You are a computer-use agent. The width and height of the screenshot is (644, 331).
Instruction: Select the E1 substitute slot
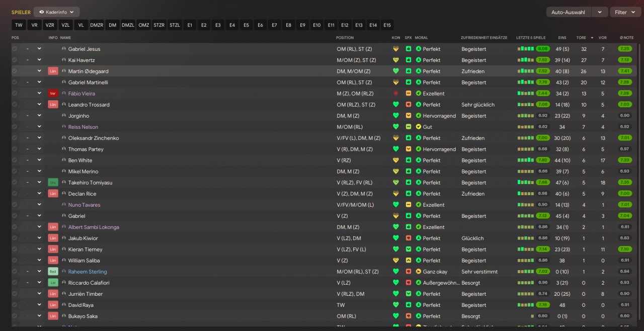pyautogui.click(x=190, y=25)
